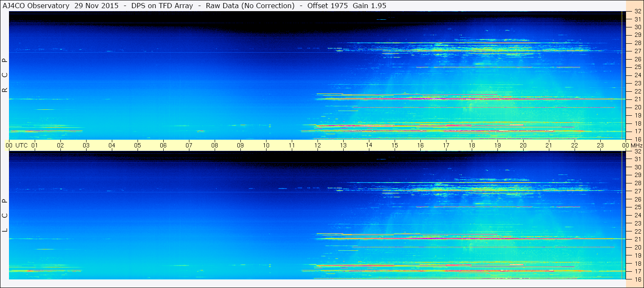Click the 17 hour time marker
The image size is (644, 288).
(x=446, y=145)
